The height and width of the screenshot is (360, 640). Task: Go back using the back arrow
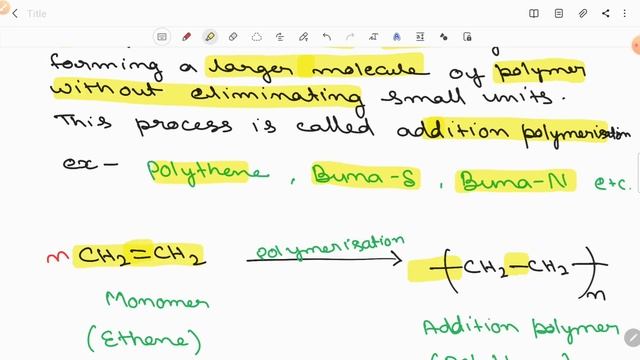pos(15,13)
